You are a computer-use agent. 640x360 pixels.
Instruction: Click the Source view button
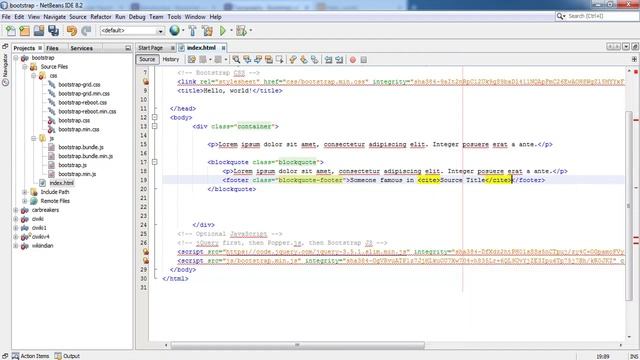[147, 60]
